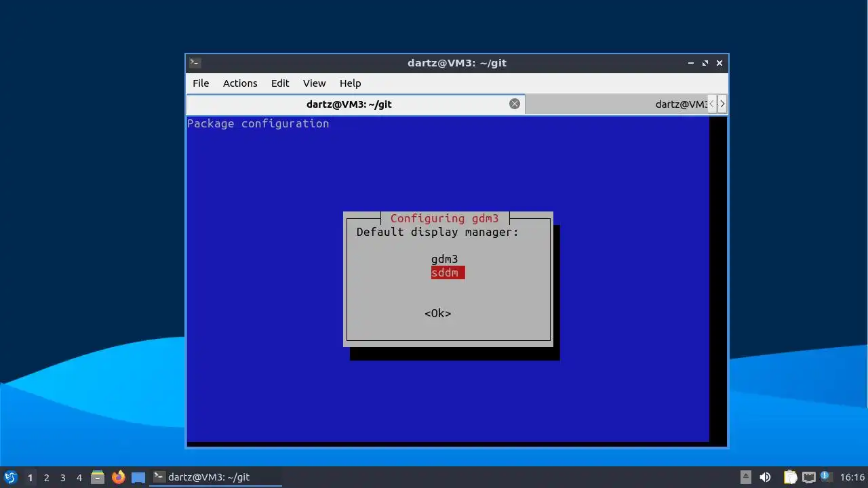Click the 'Configuring gdm3' dialog title
Screen dimensions: 868x488
(444, 218)
